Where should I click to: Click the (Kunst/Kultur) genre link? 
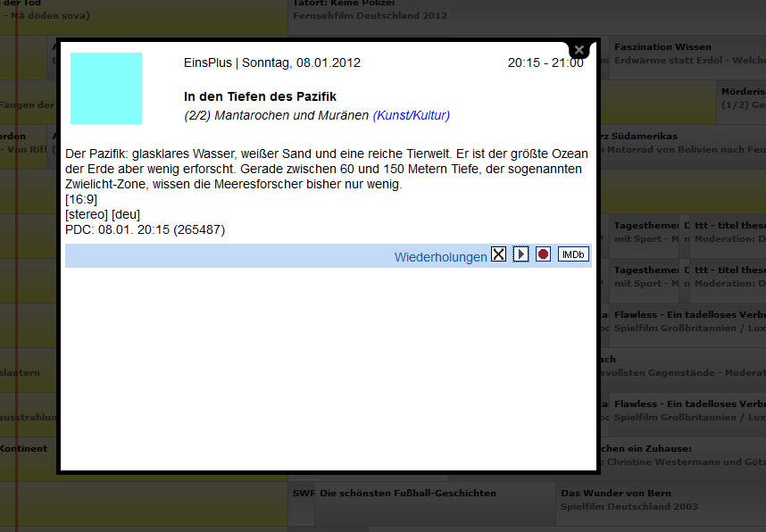[412, 115]
